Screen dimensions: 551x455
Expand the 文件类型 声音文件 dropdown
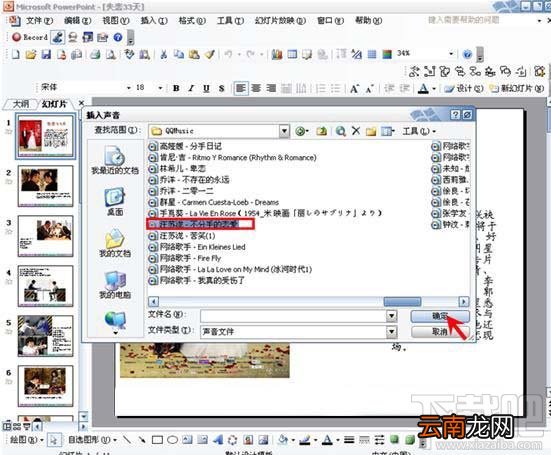[x=391, y=331]
